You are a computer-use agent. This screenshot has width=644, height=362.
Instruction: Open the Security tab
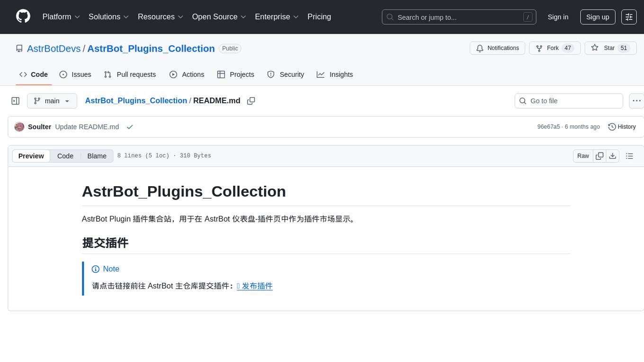coord(286,74)
